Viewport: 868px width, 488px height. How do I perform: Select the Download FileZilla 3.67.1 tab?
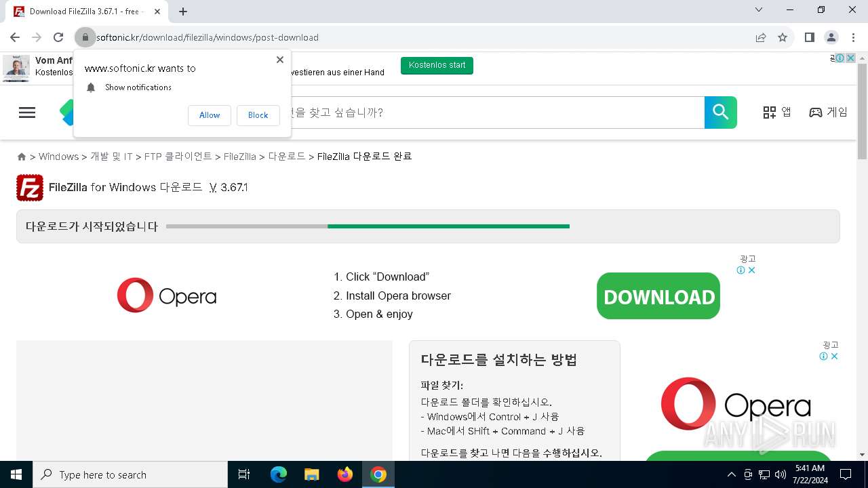(x=87, y=12)
